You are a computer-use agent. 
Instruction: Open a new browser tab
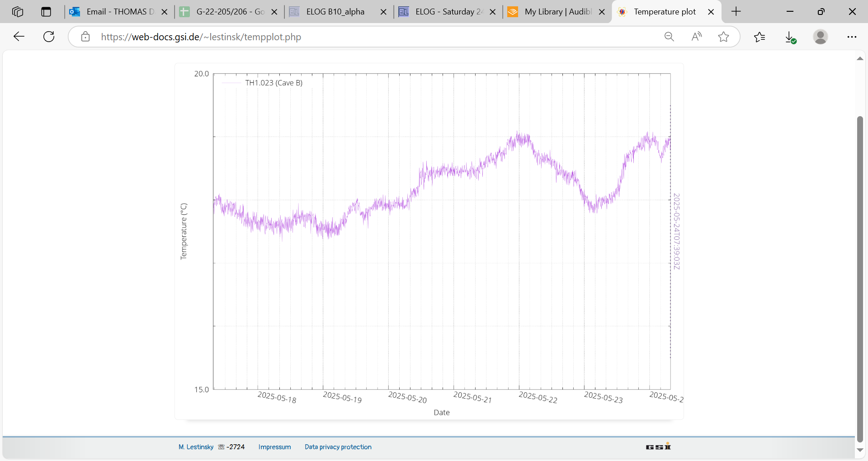tap(736, 12)
